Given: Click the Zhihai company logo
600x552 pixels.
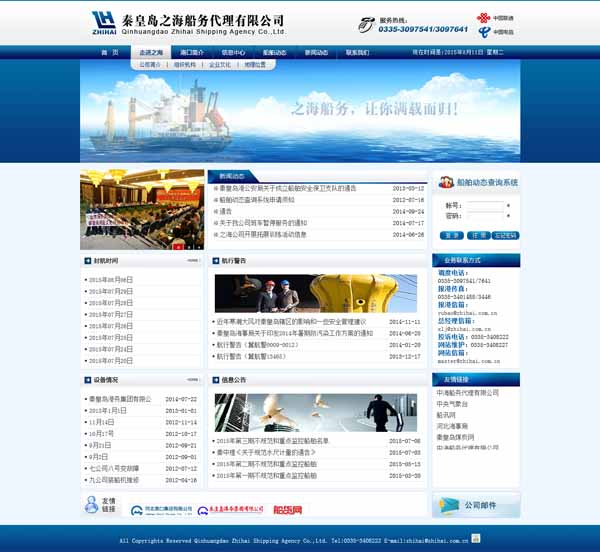Looking at the screenshot, I should pyautogui.click(x=103, y=22).
